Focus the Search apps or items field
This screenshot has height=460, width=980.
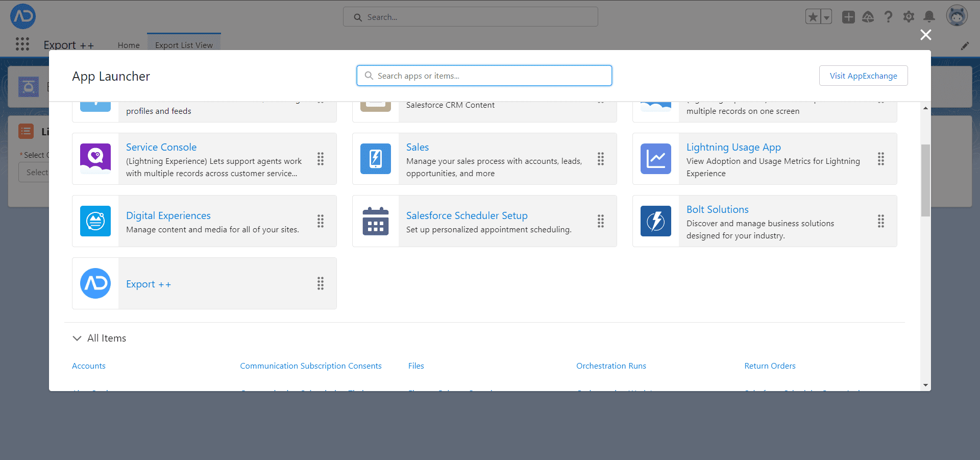tap(484, 76)
